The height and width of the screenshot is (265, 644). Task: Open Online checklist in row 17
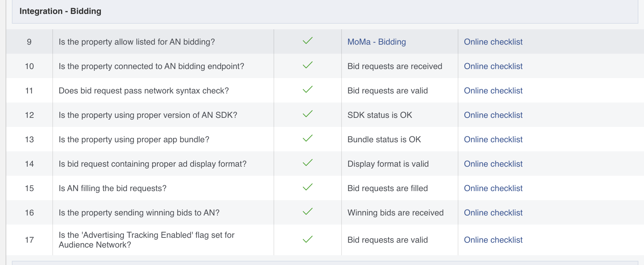493,240
